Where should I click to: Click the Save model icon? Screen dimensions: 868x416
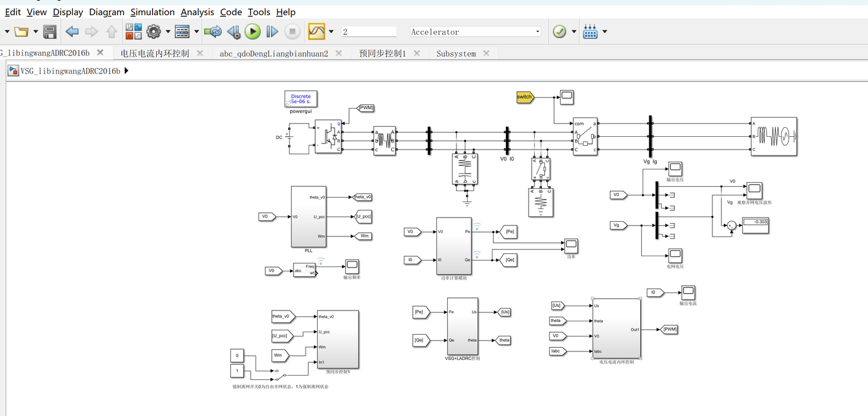(x=50, y=31)
